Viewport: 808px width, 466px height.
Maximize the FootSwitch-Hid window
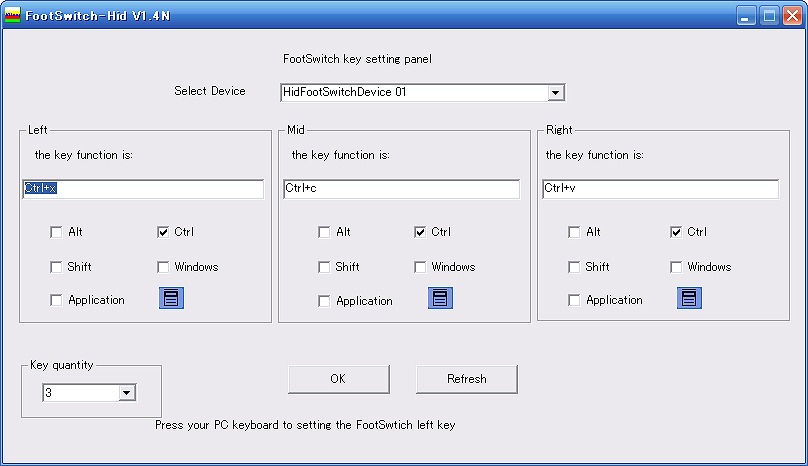pyautogui.click(x=769, y=15)
